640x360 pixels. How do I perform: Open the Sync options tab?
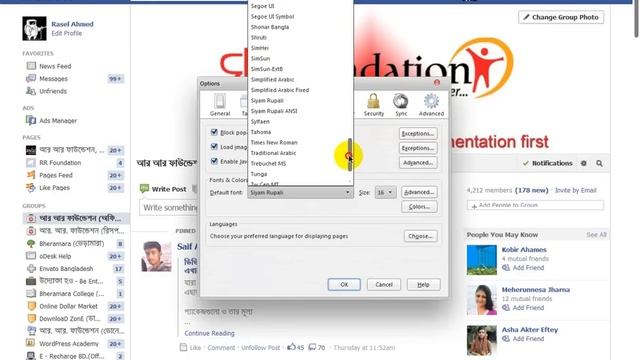pyautogui.click(x=401, y=105)
